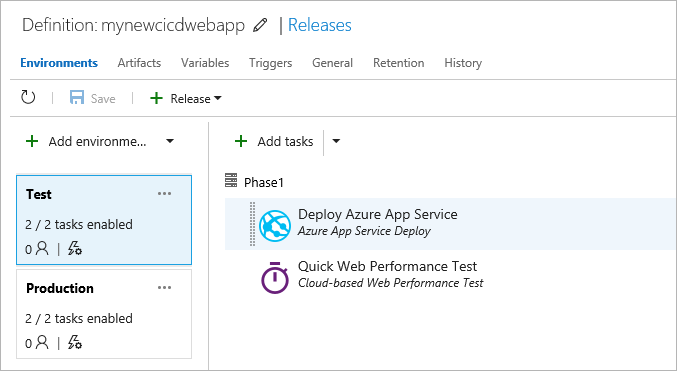677x371 pixels.
Task: Switch to the Environments tab
Action: click(59, 63)
